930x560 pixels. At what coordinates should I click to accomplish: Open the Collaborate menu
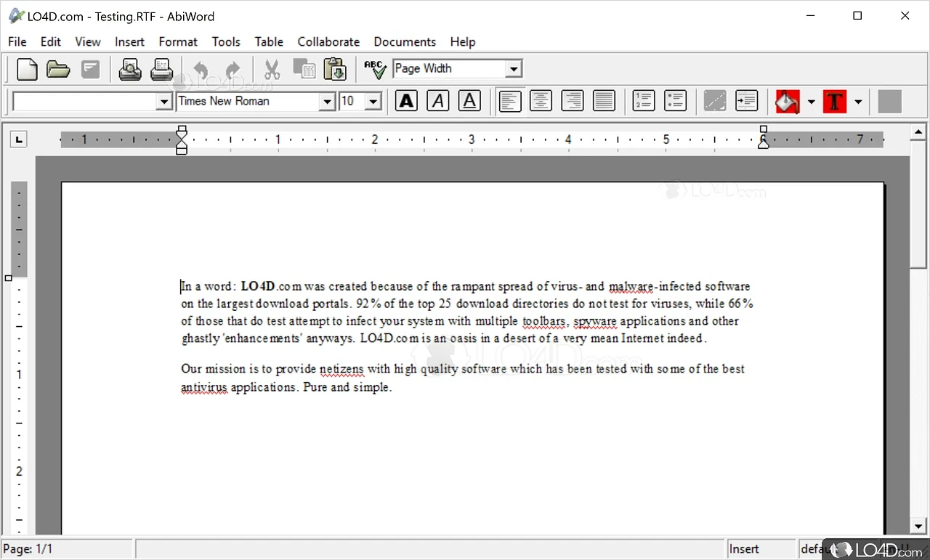pyautogui.click(x=328, y=41)
